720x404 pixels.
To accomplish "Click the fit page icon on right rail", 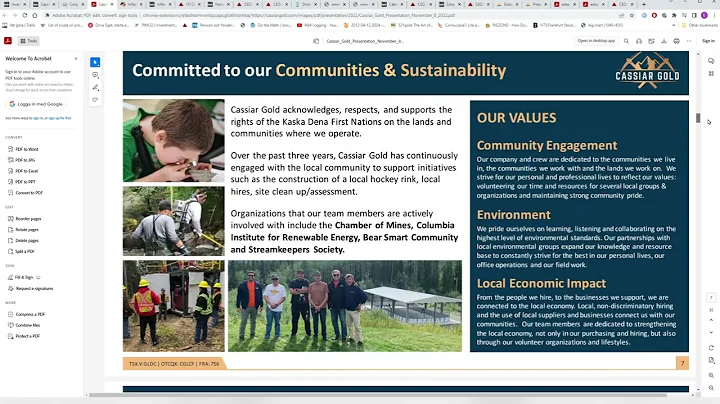I will [x=711, y=360].
